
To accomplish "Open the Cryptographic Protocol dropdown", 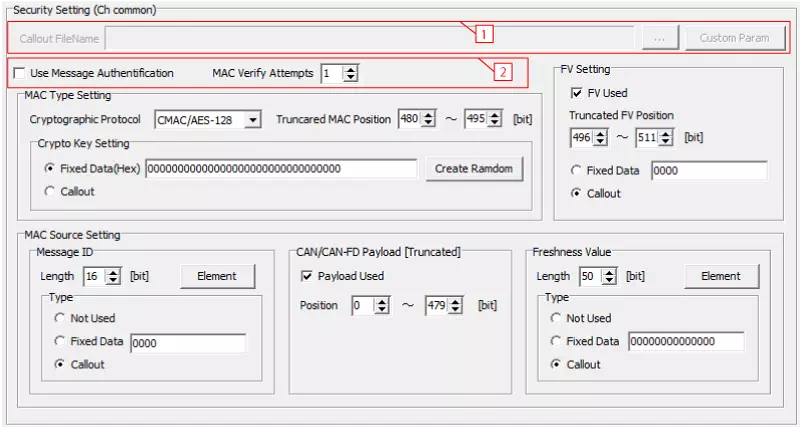I will tap(253, 120).
